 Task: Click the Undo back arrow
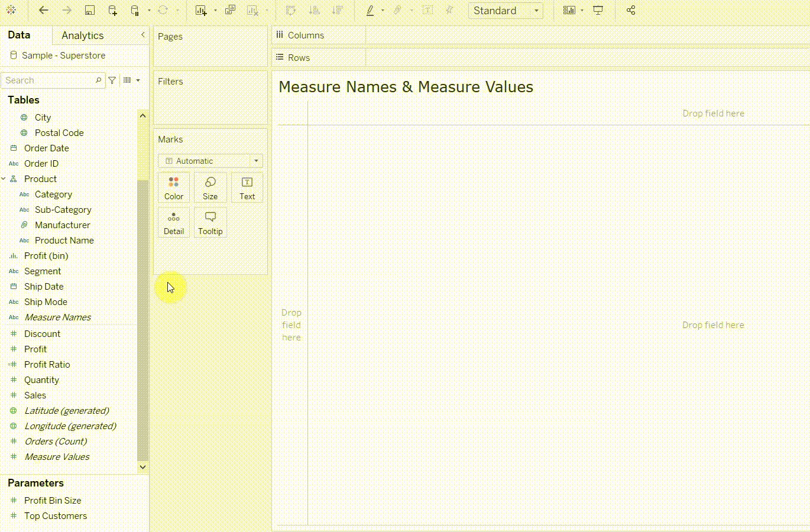pyautogui.click(x=43, y=10)
